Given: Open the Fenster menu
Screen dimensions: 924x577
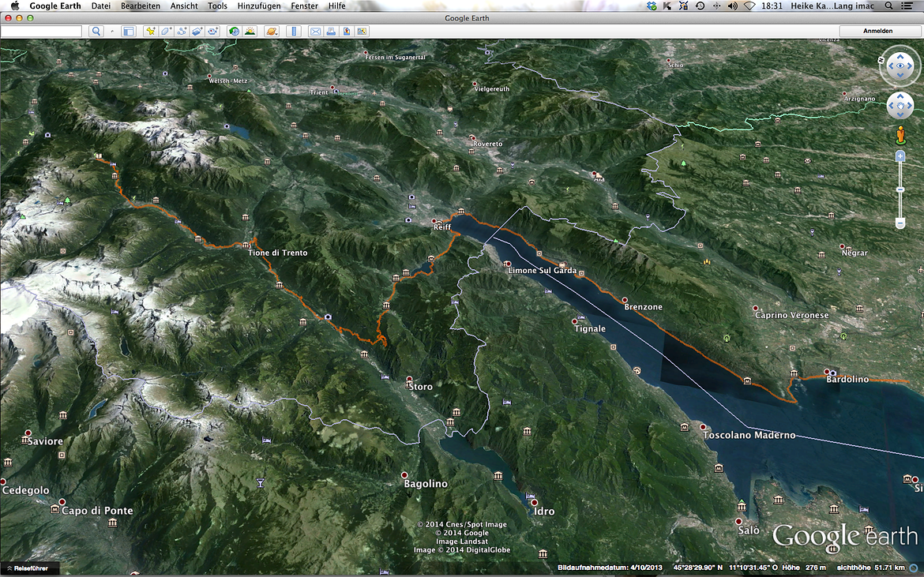Looking at the screenshot, I should [304, 6].
